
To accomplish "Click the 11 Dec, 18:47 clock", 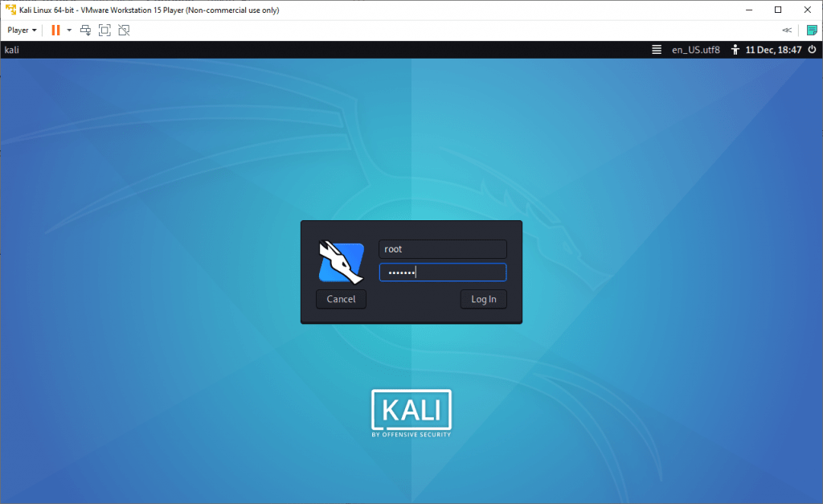I will (773, 49).
